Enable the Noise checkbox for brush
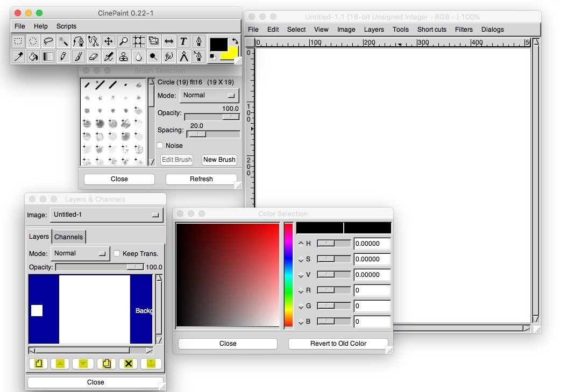Screen dimensions: 561x392 click(160, 145)
